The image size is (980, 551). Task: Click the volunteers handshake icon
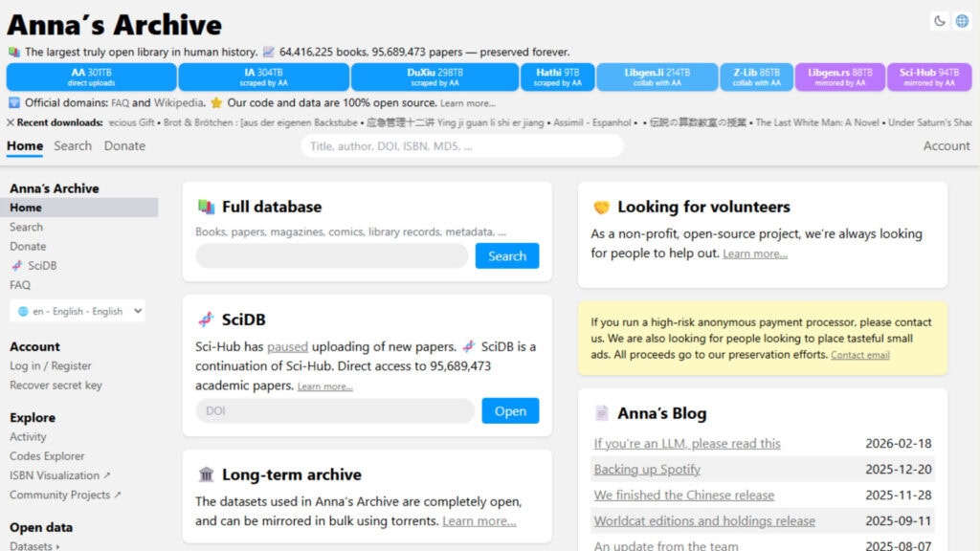point(601,207)
